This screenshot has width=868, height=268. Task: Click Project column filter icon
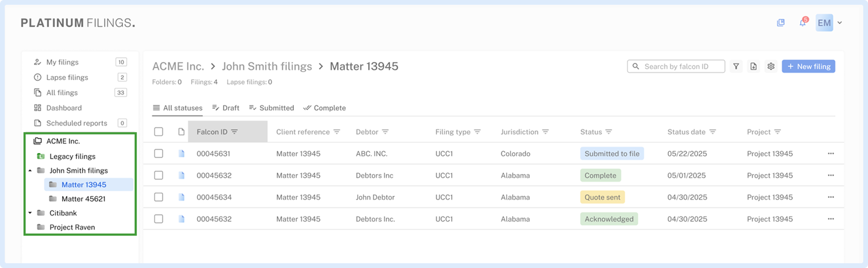[x=777, y=132]
